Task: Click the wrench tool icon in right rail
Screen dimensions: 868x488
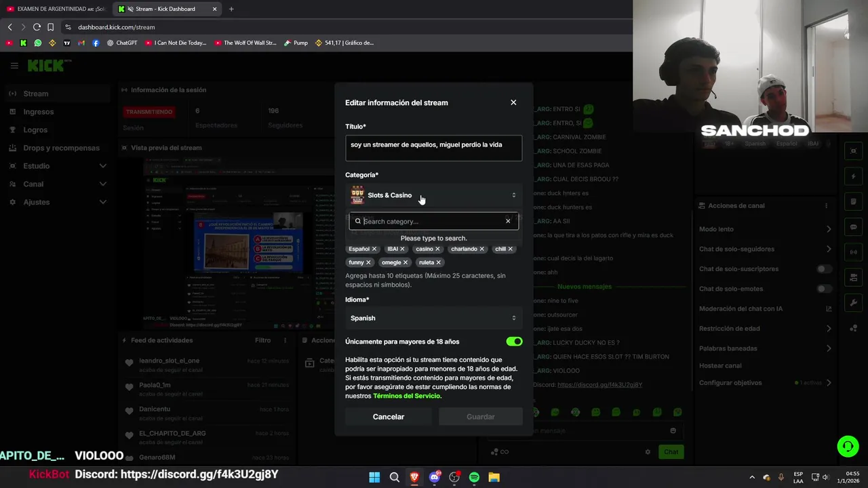Action: coord(854,302)
